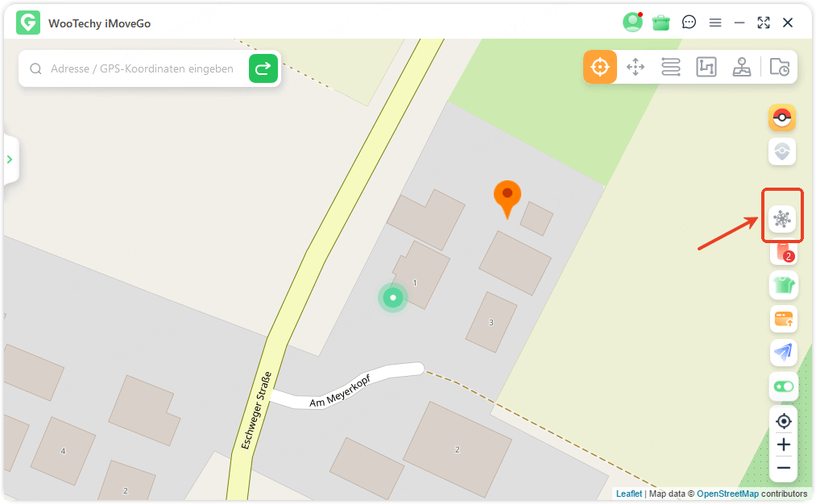Select the Teleport mode crosshair icon

[600, 67]
